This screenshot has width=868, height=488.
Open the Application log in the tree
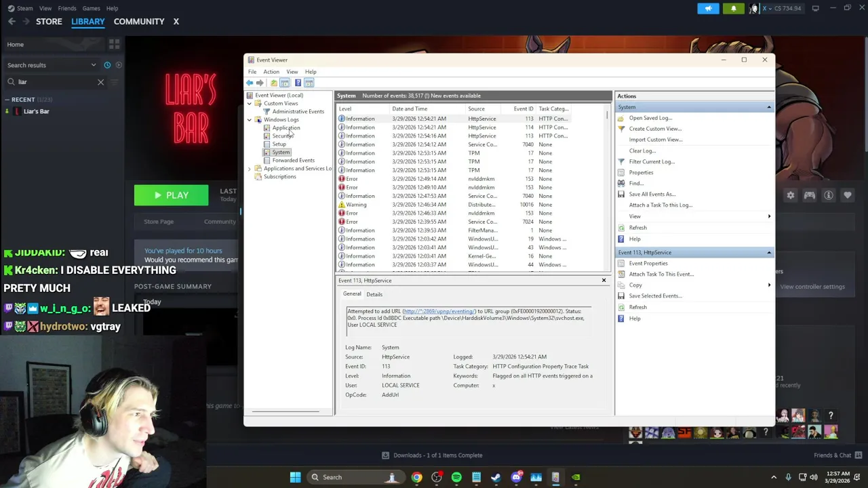click(x=285, y=127)
